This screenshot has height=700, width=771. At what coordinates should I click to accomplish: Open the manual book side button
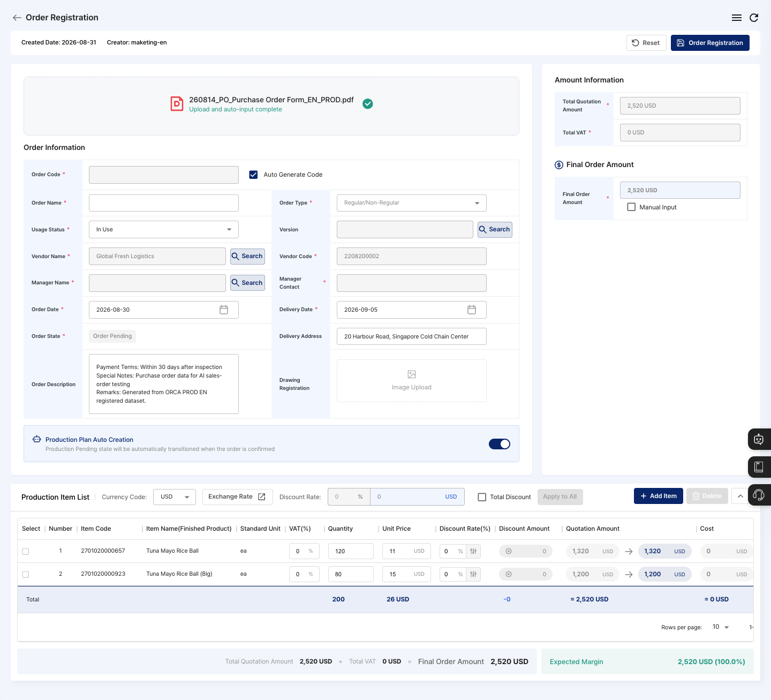759,467
